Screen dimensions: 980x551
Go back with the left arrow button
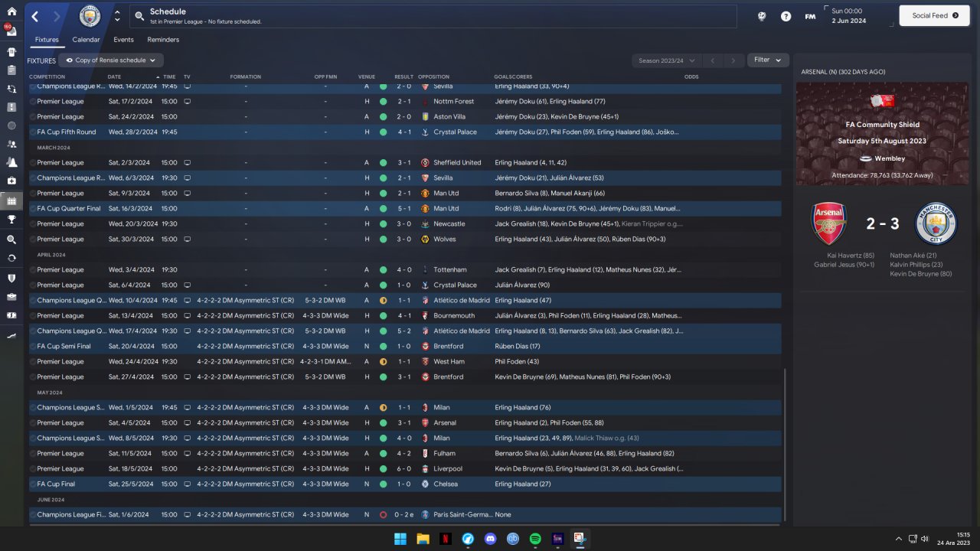35,16
